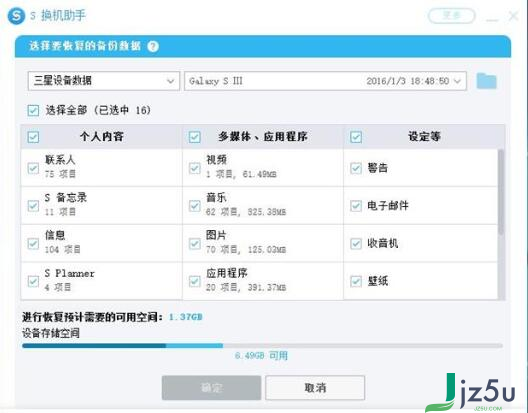Click the 更多 button in title bar
Screen dimensions: 528x413
point(452,15)
